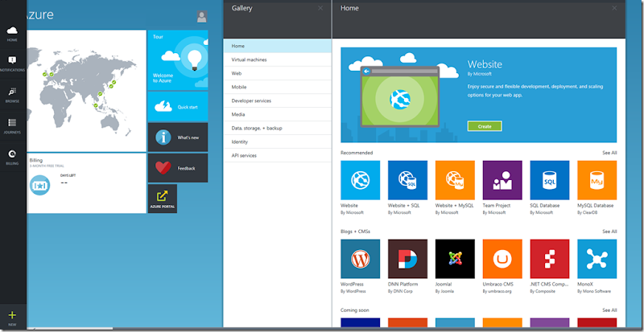Click the world map service health tile
Viewport: 644px width, 332px height.
tap(86, 91)
